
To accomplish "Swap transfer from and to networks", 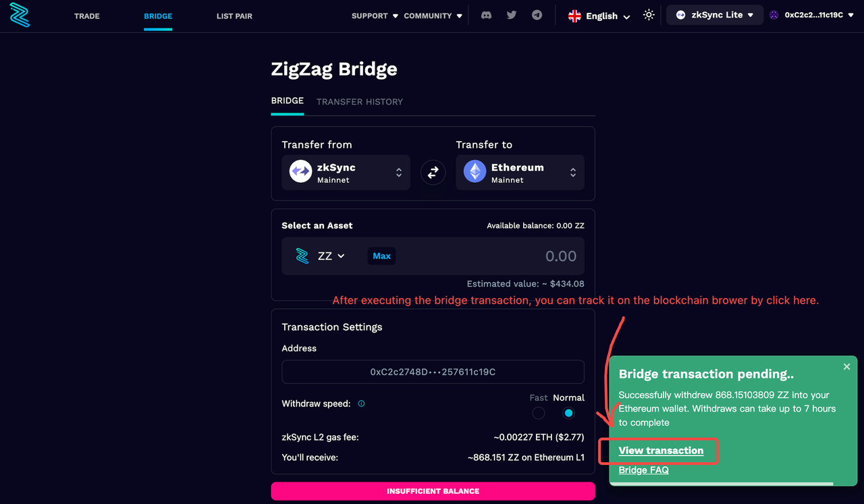I will pyautogui.click(x=433, y=172).
